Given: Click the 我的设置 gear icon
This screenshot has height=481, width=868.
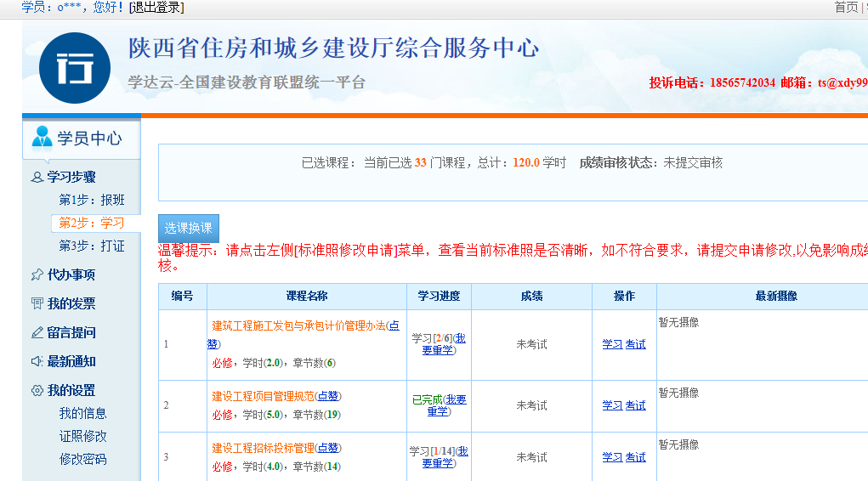Looking at the screenshot, I should (37, 390).
